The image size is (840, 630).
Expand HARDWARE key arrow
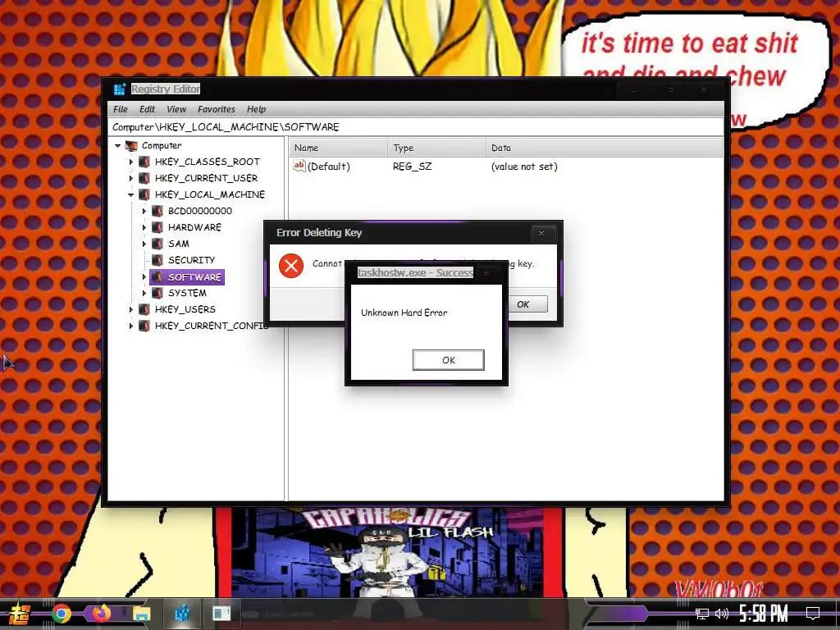(x=144, y=228)
